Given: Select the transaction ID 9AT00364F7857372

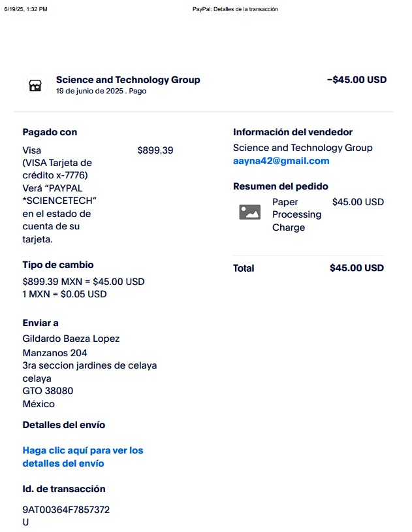Looking at the screenshot, I should click(66, 510).
